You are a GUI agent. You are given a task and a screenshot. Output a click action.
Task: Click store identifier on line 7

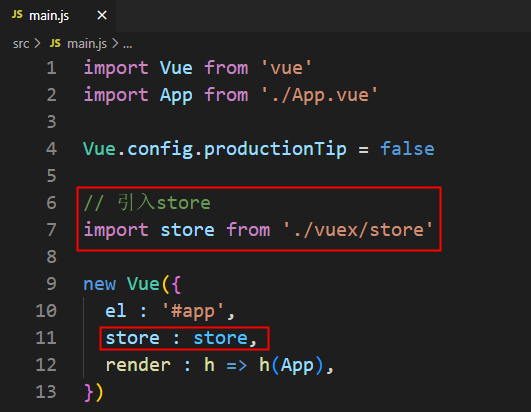(x=187, y=230)
